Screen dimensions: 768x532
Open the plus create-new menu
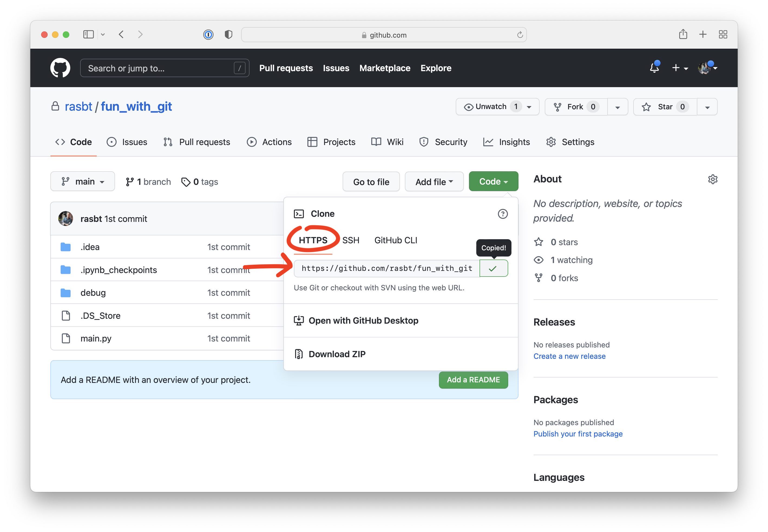[680, 68]
